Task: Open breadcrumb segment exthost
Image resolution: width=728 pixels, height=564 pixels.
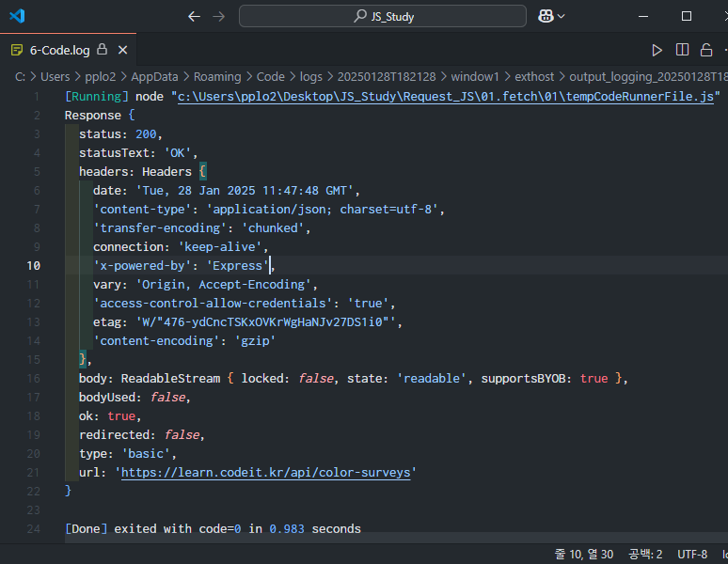Action: [534, 76]
